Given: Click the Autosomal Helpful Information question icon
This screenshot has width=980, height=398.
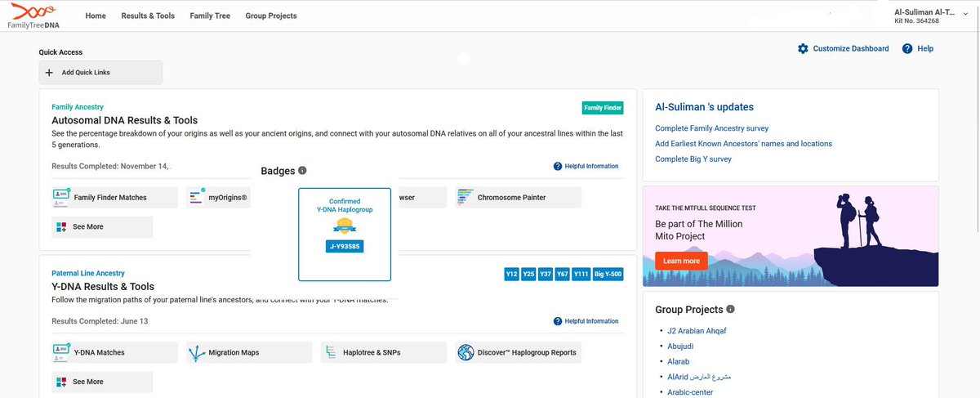Looking at the screenshot, I should [558, 166].
